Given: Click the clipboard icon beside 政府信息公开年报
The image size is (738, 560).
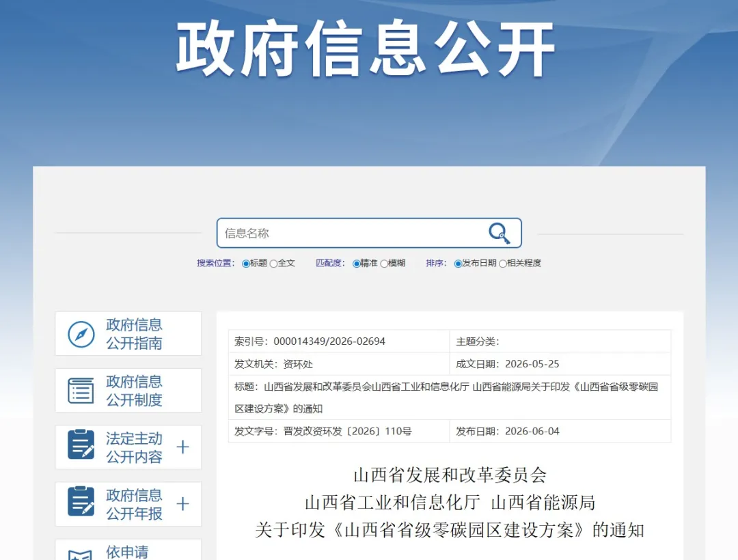Looking at the screenshot, I should [x=81, y=501].
